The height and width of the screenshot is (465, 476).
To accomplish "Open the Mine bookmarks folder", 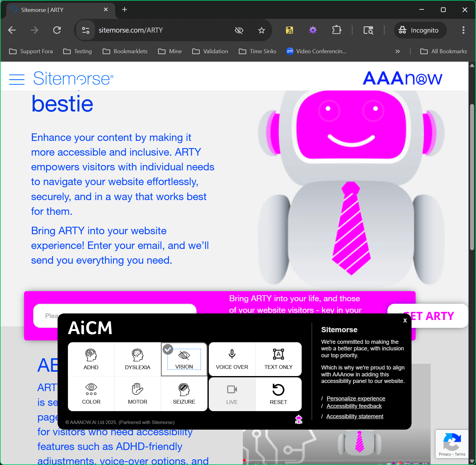I will pos(170,51).
